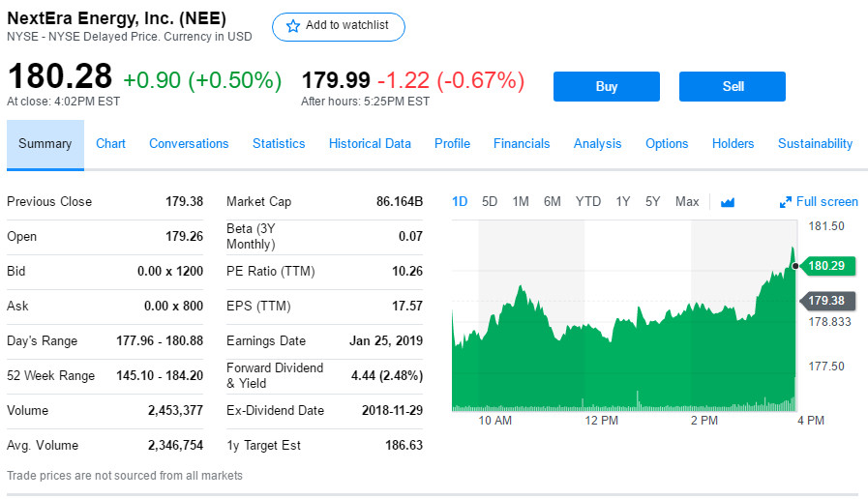Select the 6M chart range
This screenshot has width=868, height=499.
(x=552, y=202)
